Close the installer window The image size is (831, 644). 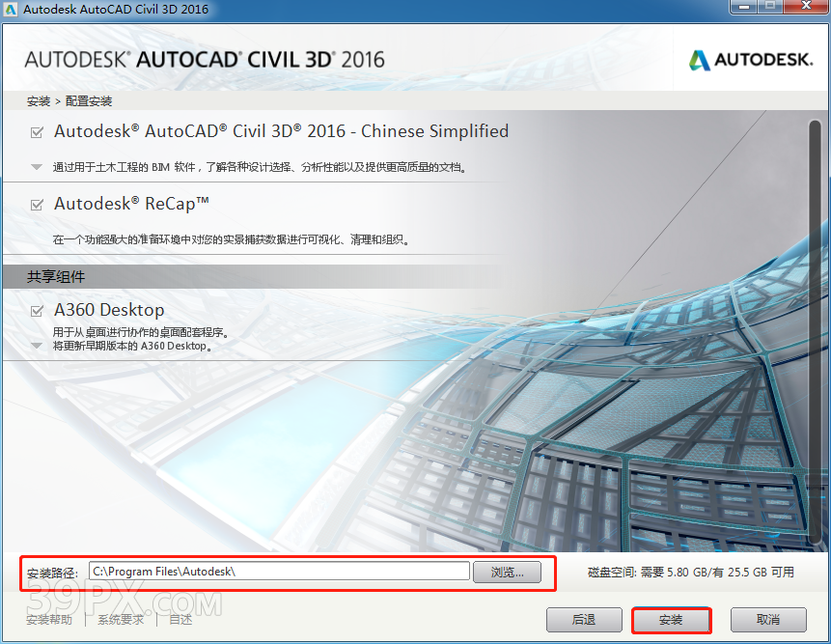click(x=807, y=7)
